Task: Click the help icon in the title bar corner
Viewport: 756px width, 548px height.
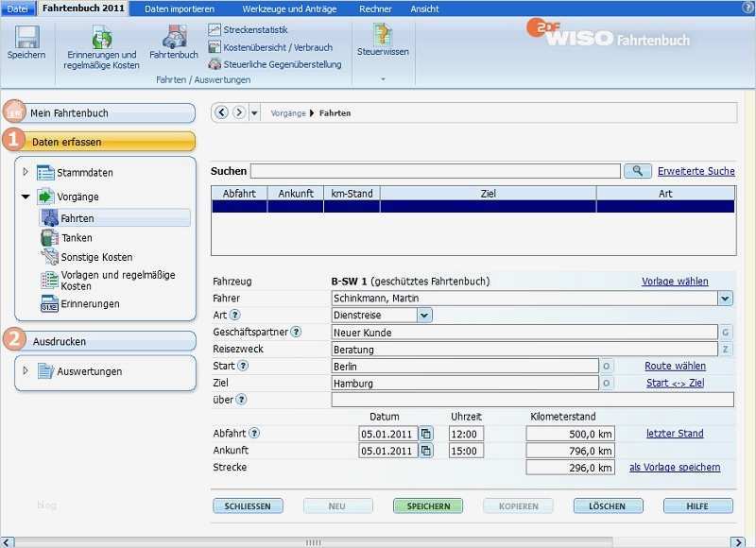Action: (749, 8)
